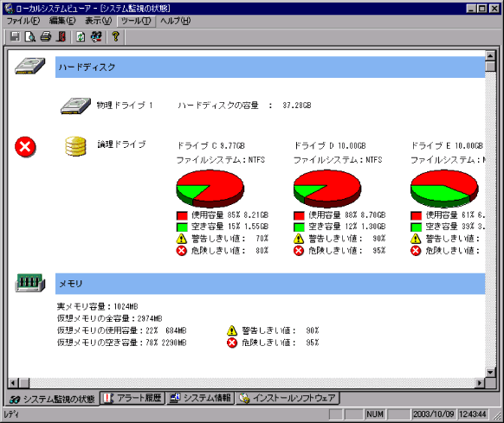Click memory warning threshold triangle icon
Image resolution: width=504 pixels, height=423 pixels.
click(232, 330)
